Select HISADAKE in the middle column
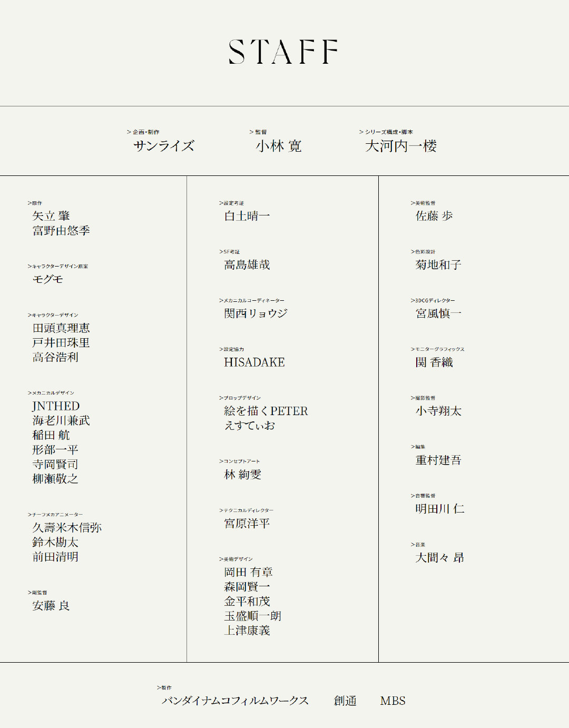Screen dimensions: 569x728 click(x=254, y=362)
